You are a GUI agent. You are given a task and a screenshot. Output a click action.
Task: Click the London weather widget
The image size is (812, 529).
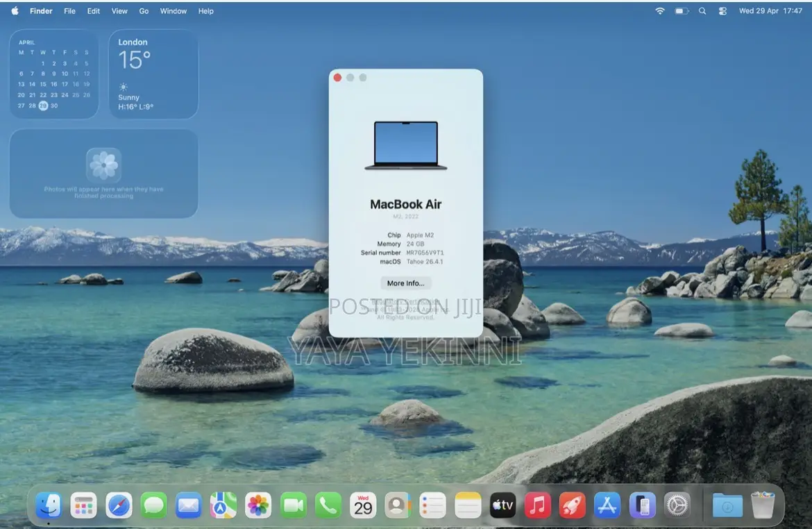click(x=153, y=74)
